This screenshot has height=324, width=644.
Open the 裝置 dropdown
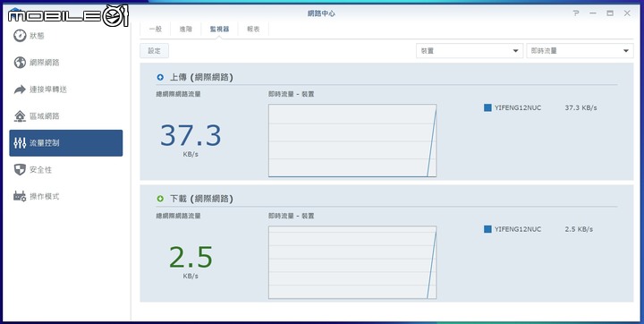470,51
